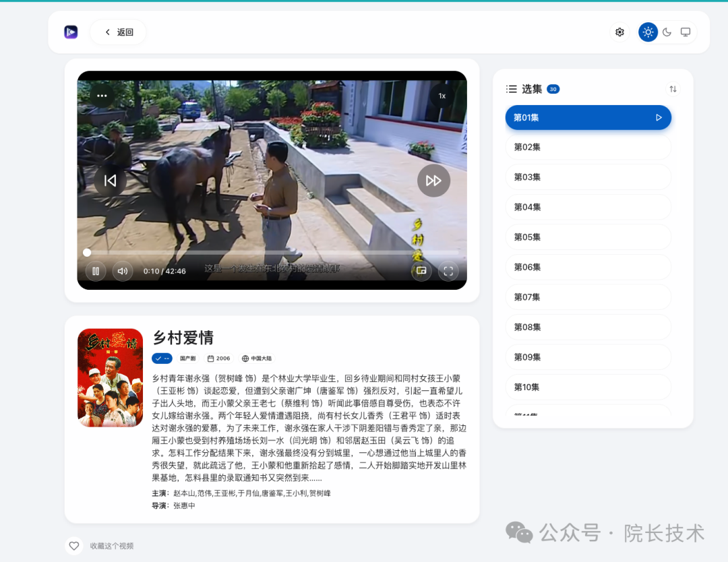Image resolution: width=728 pixels, height=562 pixels.
Task: Enter fullscreen with the player's fullscreen icon
Action: pyautogui.click(x=448, y=271)
